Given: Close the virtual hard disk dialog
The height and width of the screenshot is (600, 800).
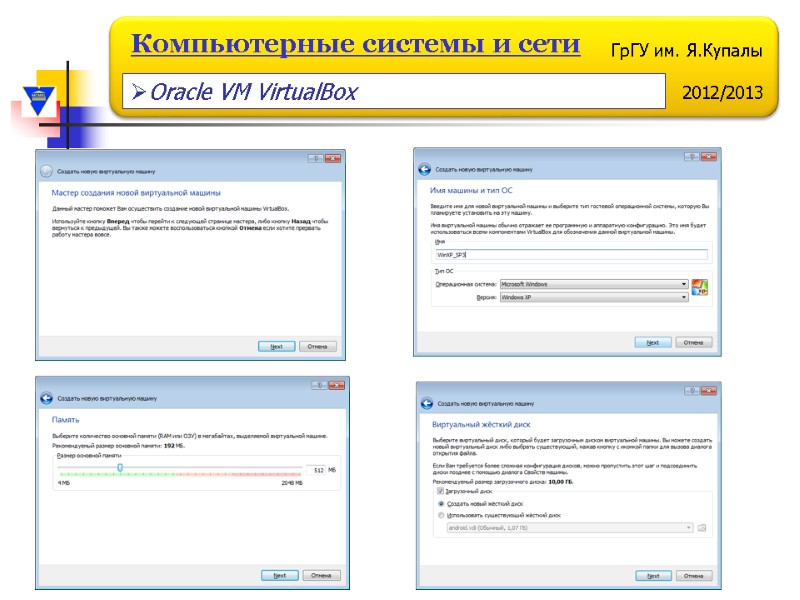Looking at the screenshot, I should click(709, 391).
